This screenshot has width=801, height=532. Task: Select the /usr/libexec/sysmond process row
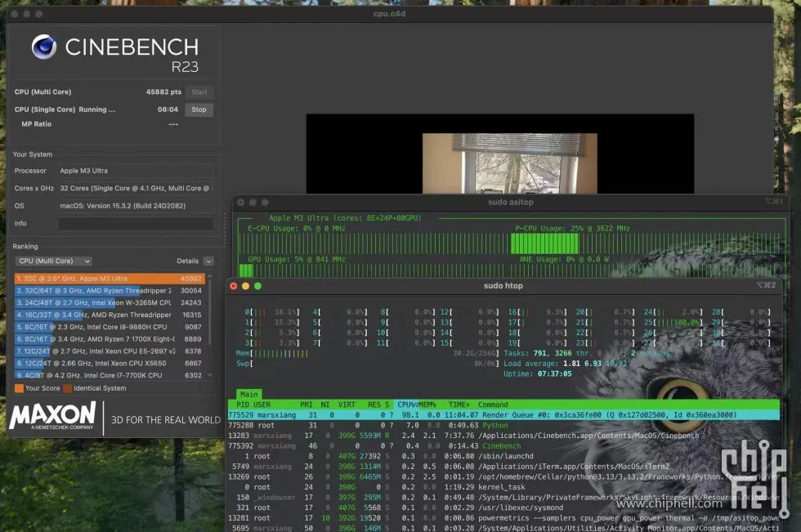[x=503, y=507]
